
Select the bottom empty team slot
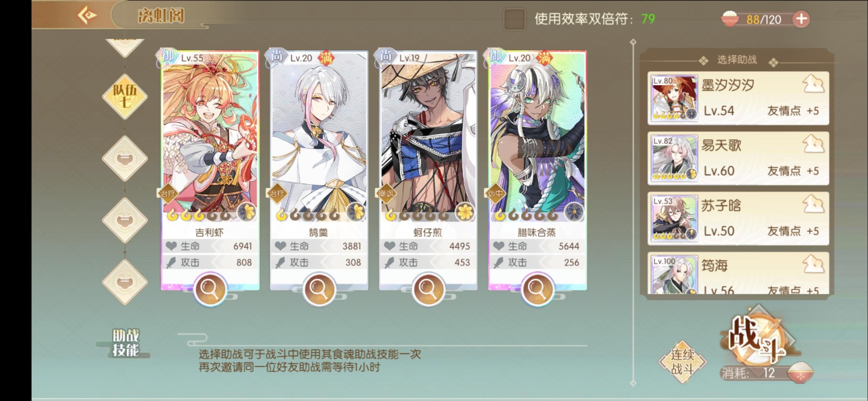pos(125,282)
